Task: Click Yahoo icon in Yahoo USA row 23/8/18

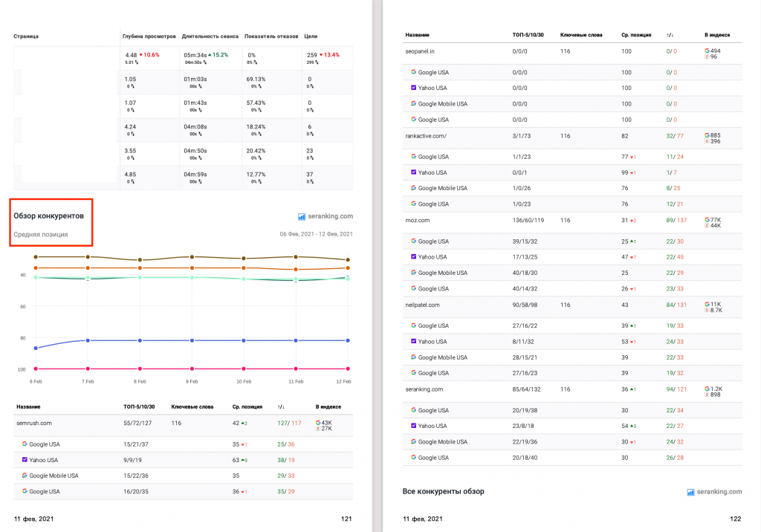Action: coord(413,426)
